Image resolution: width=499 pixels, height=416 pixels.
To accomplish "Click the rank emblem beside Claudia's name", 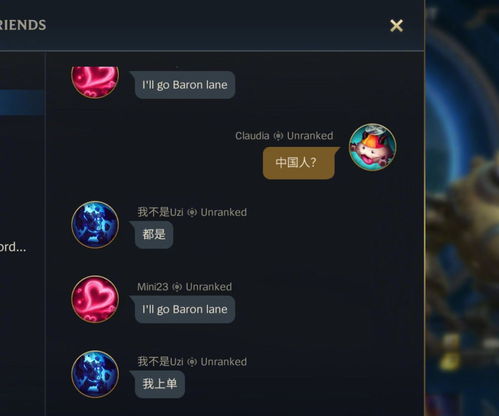I will pyautogui.click(x=278, y=136).
